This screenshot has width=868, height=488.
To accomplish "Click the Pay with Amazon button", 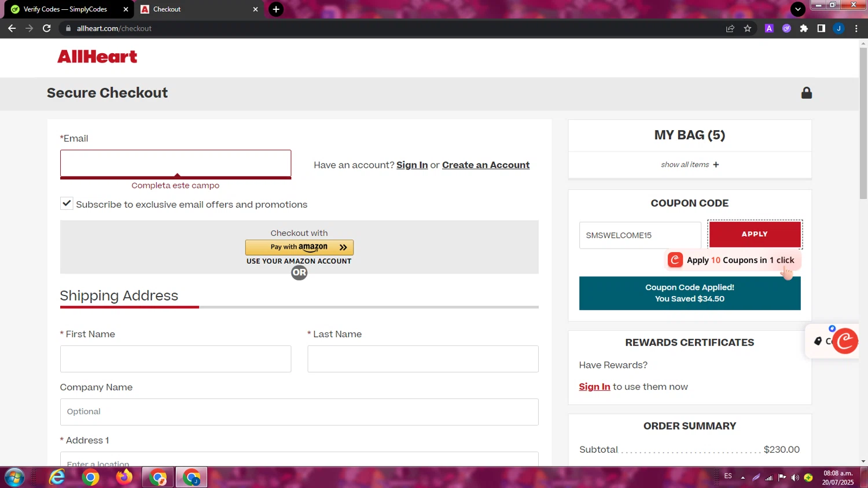I will [x=299, y=247].
